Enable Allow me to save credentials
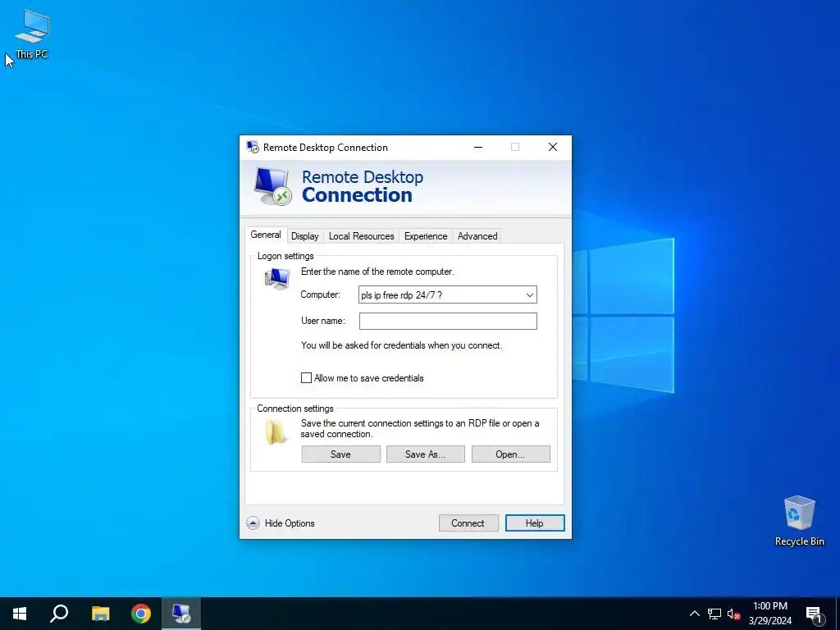Viewport: 840px width, 630px height. click(306, 377)
